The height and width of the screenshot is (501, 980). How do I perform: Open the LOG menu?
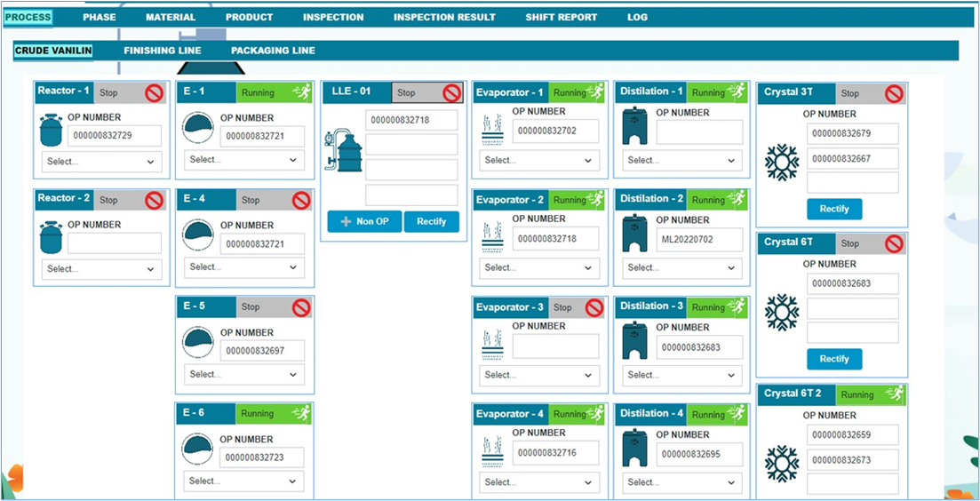[x=638, y=18]
